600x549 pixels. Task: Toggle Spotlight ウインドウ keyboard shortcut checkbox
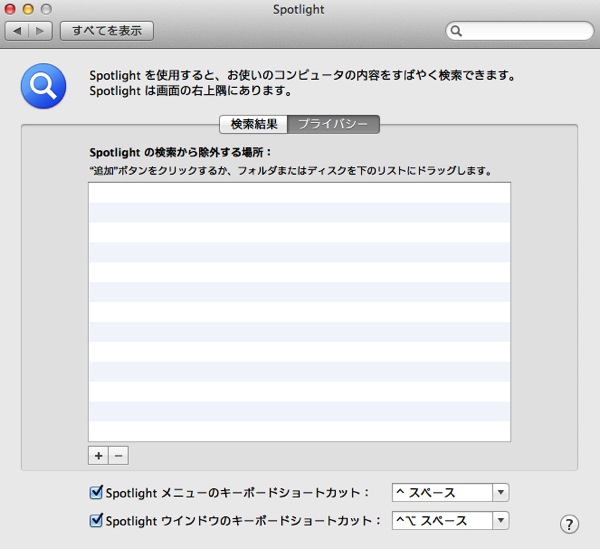[96, 520]
